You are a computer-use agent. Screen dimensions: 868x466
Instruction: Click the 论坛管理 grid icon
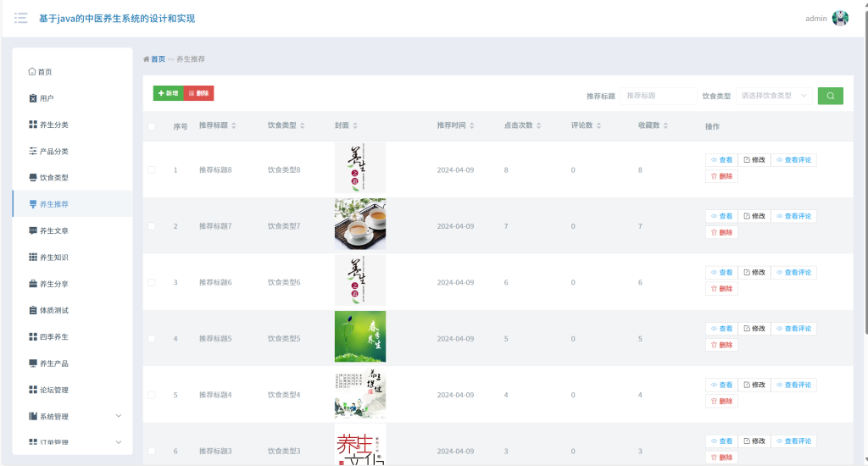tap(33, 390)
